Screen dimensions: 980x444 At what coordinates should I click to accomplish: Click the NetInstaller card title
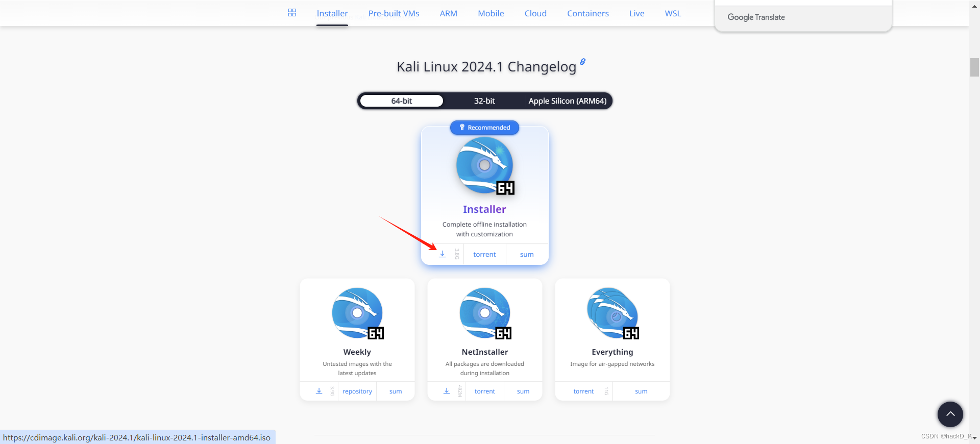[485, 352]
